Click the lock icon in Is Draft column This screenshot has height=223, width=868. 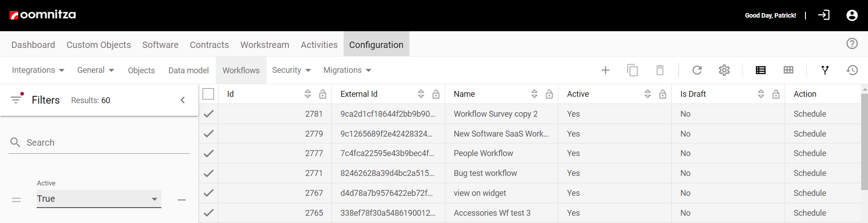click(x=776, y=94)
